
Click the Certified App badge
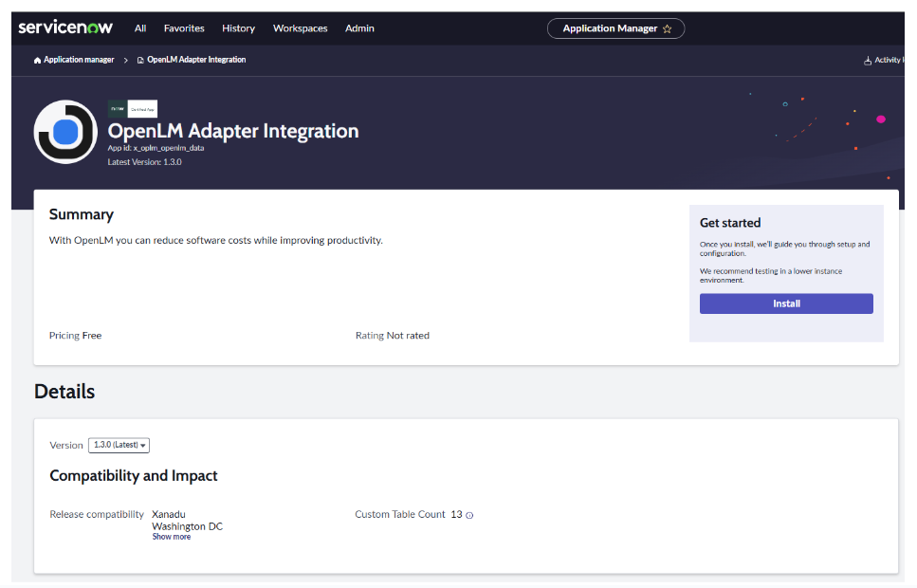133,109
